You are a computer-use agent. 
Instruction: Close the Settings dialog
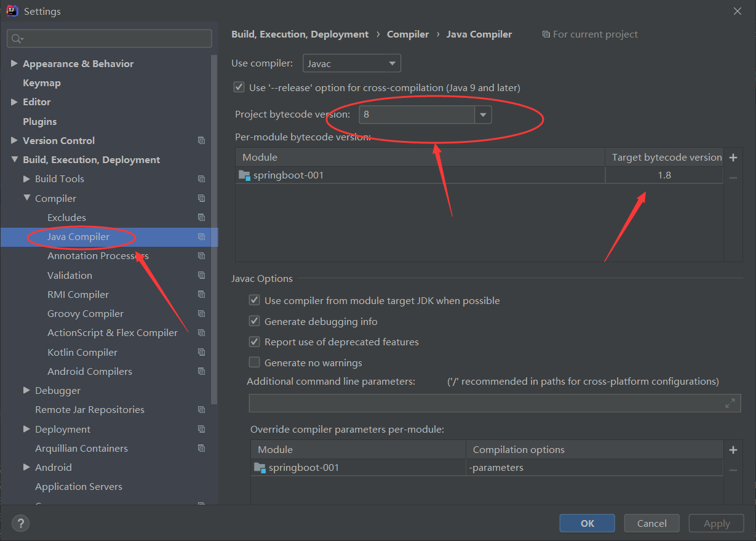[738, 11]
